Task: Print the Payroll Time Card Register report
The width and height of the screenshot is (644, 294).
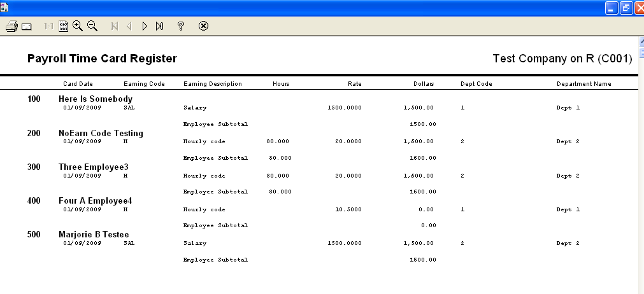Action: (x=11, y=26)
